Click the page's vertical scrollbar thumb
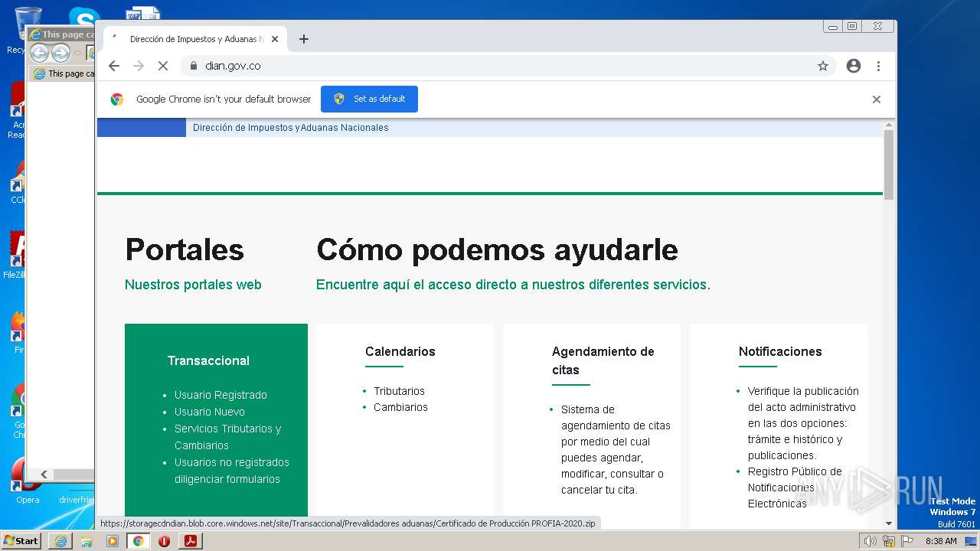 click(x=889, y=165)
